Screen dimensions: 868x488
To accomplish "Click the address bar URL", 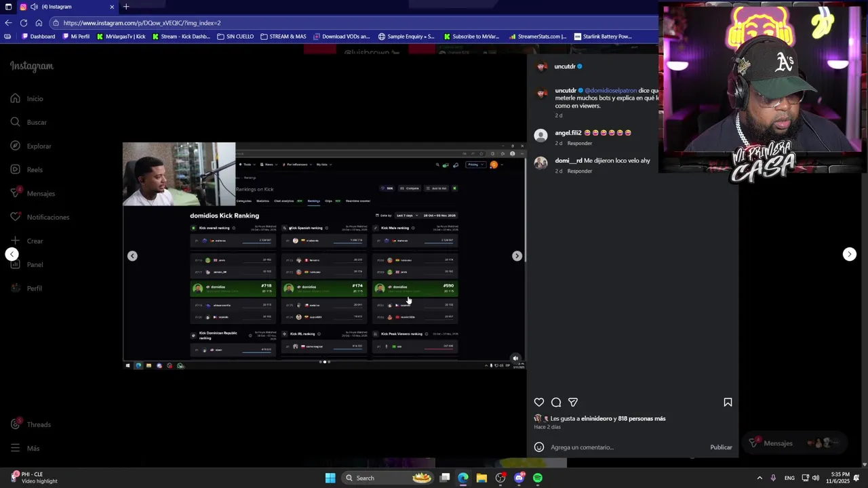I will tap(142, 23).
